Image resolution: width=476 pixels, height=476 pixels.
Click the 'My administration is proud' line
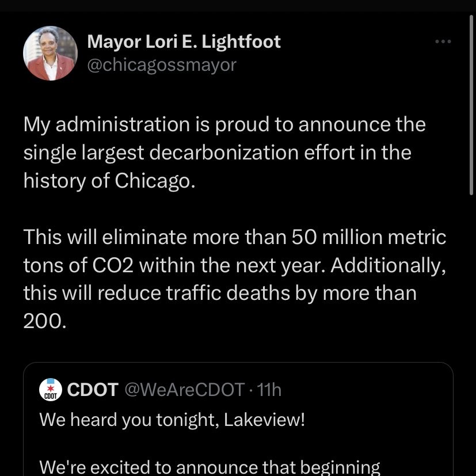click(x=224, y=124)
